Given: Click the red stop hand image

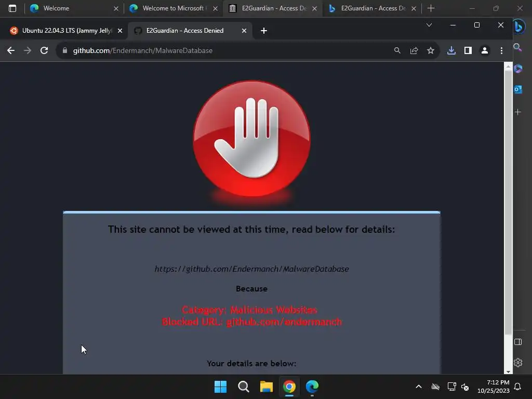Looking at the screenshot, I should click(x=251, y=138).
